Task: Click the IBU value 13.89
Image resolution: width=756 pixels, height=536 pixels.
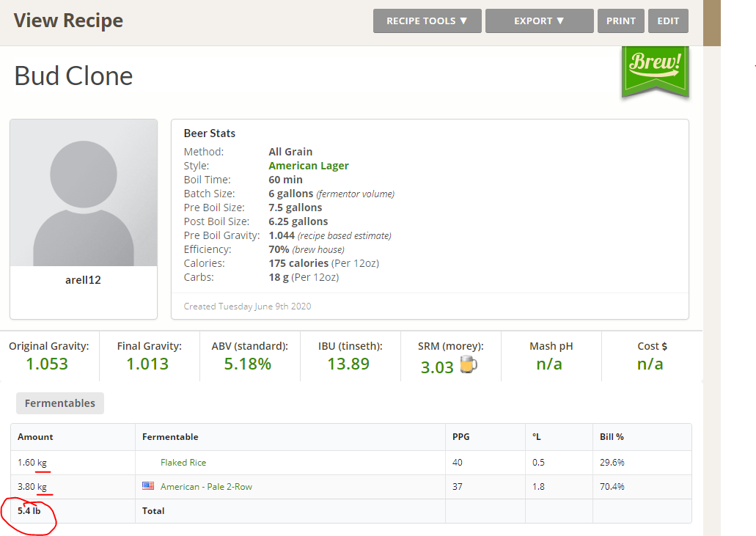Action: [348, 364]
